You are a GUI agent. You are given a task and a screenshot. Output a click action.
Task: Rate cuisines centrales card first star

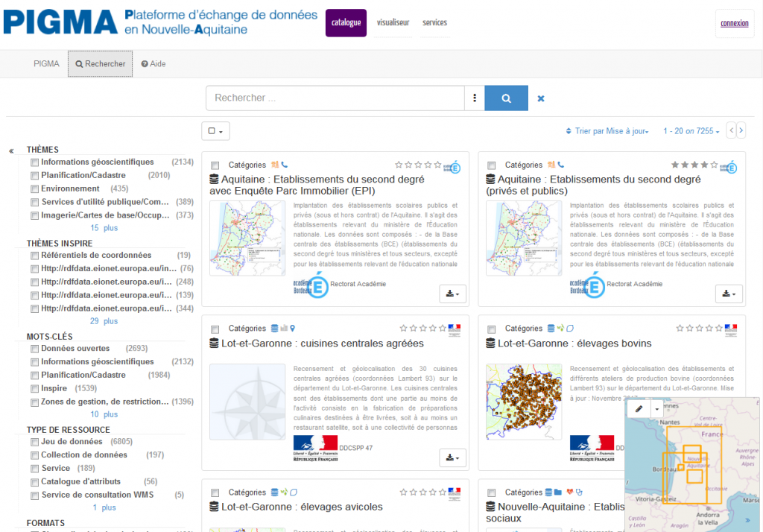click(x=403, y=329)
